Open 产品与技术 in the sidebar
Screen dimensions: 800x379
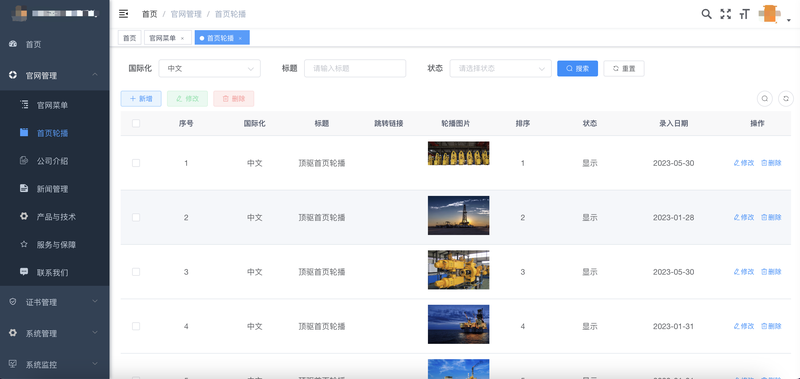tap(55, 217)
